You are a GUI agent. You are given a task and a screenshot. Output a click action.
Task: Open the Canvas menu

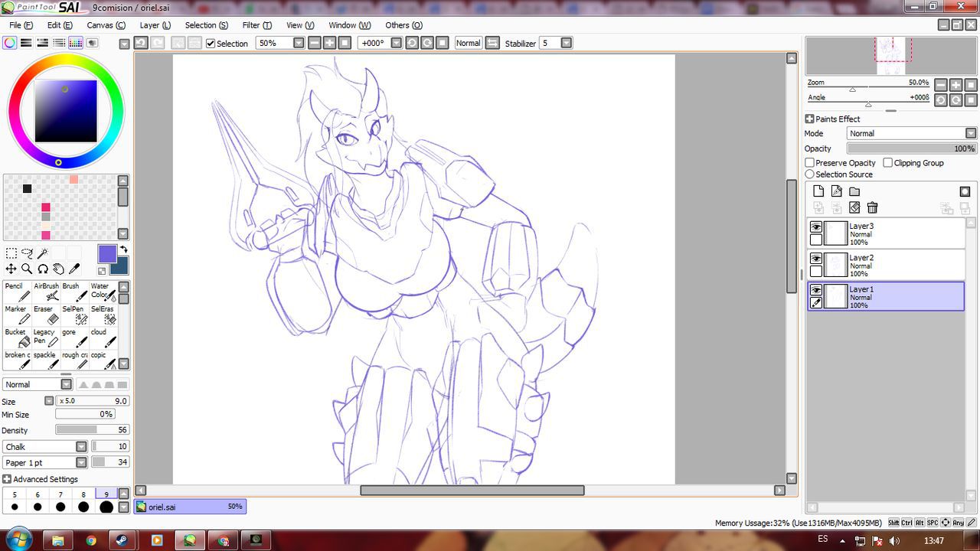click(106, 25)
